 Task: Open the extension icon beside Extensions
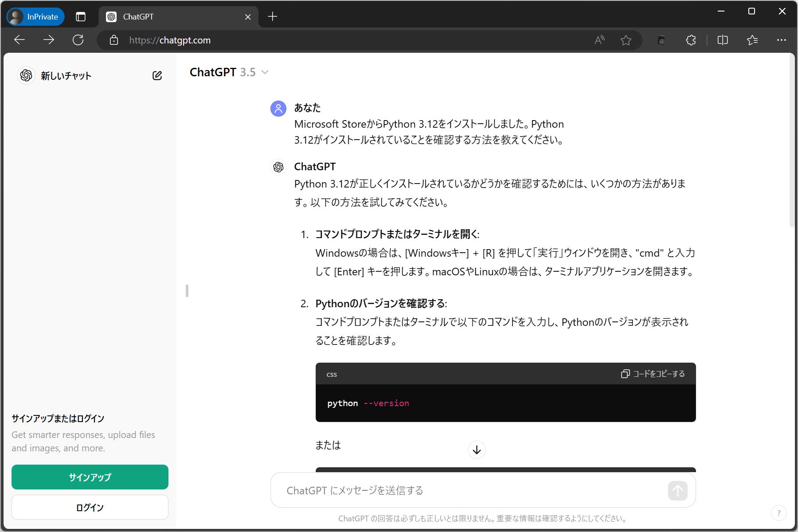(x=661, y=40)
